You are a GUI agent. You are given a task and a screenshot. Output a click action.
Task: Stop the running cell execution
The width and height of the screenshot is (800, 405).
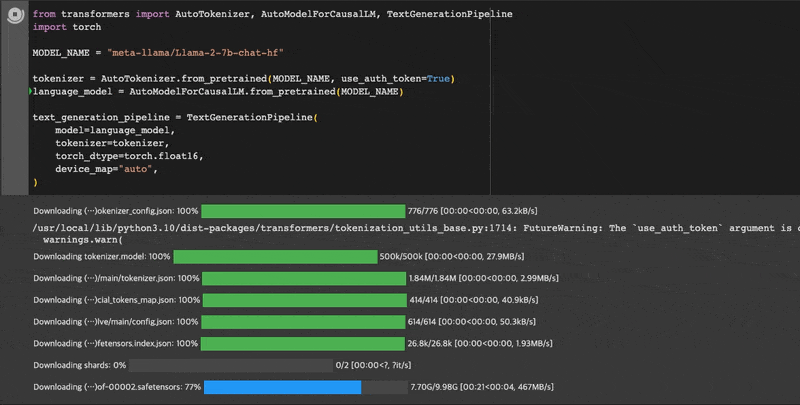click(x=15, y=15)
